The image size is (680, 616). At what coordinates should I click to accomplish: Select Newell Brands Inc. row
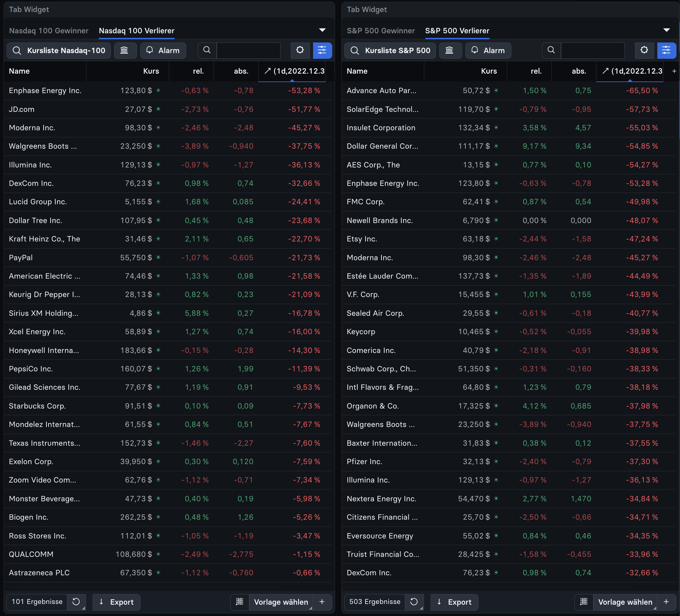coord(508,221)
